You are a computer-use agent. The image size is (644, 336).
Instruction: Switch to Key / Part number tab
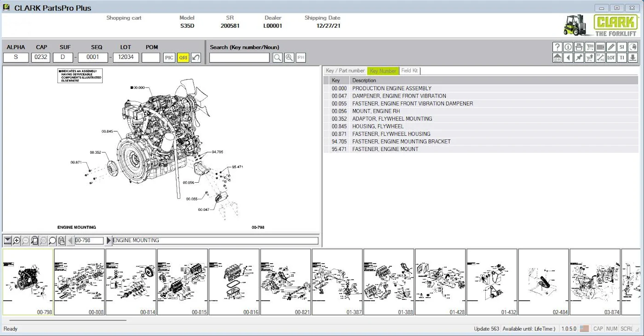click(345, 70)
